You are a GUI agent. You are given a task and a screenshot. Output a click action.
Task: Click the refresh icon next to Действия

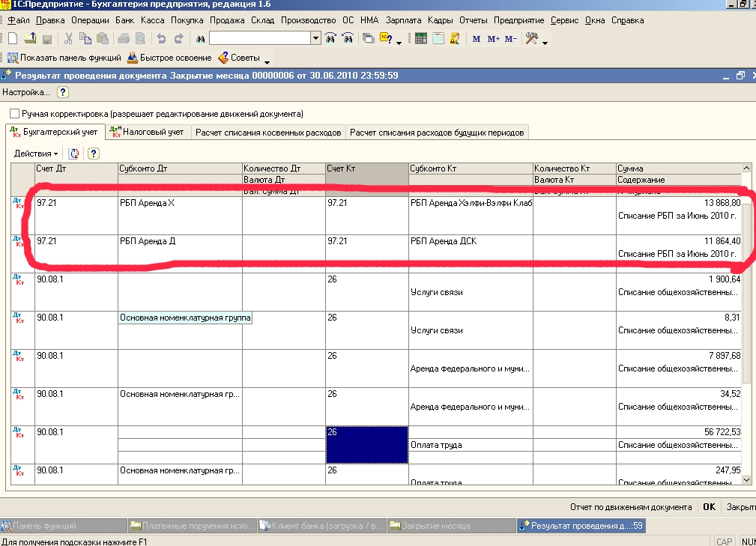tap(74, 154)
